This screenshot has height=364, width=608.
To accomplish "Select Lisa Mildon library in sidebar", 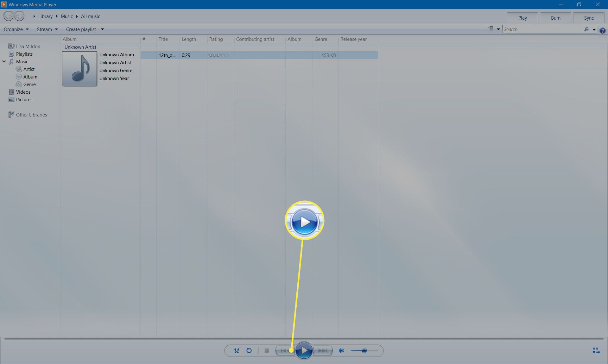I will point(24,46).
